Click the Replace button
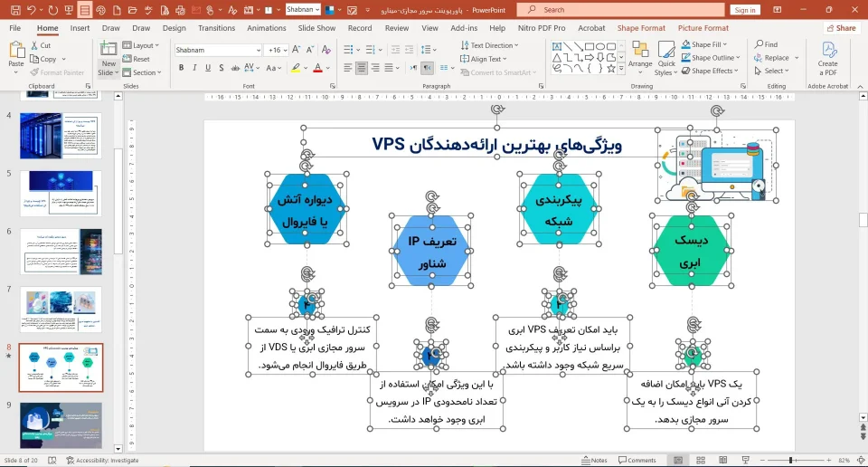The height and width of the screenshot is (467, 868). tap(771, 58)
